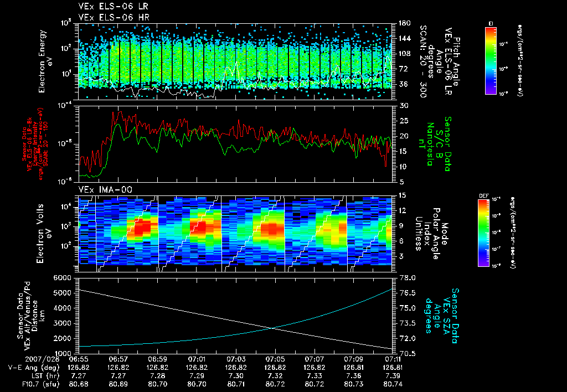Click the 144 pitch angle tick label
Image resolution: width=567 pixels, height=392 pixels.
(405, 38)
